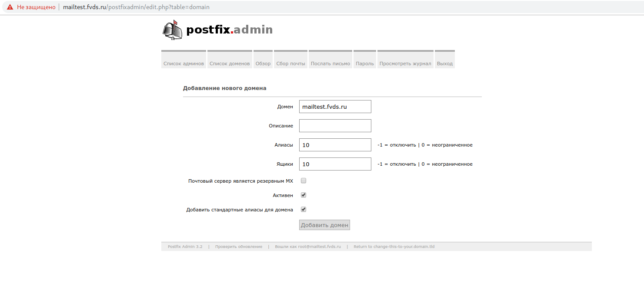The width and height of the screenshot is (644, 281).
Task: Click the Postfix Admin 3.2 footer text
Action: (185, 247)
